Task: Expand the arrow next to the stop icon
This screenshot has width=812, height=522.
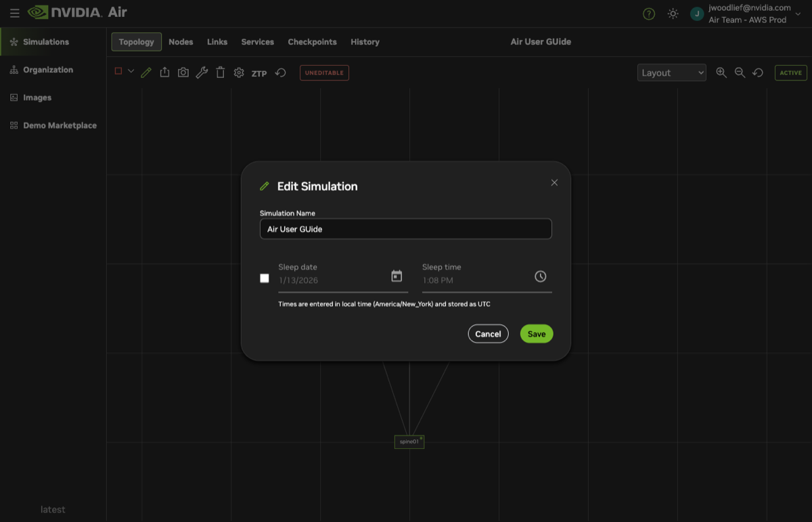Action: pos(131,72)
